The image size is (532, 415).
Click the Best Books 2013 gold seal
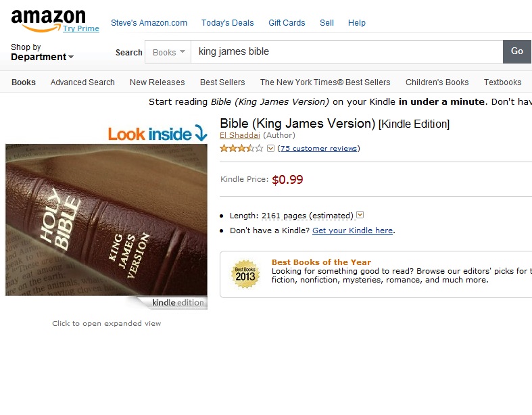(245, 274)
